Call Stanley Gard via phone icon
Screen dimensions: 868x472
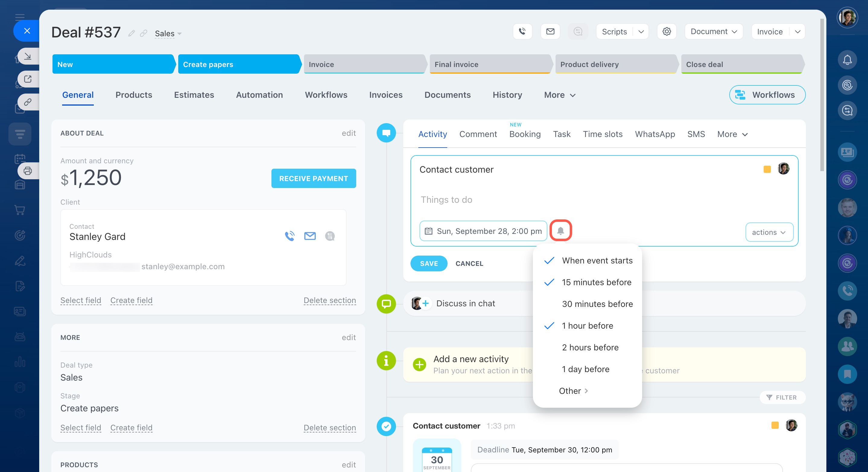click(x=290, y=236)
